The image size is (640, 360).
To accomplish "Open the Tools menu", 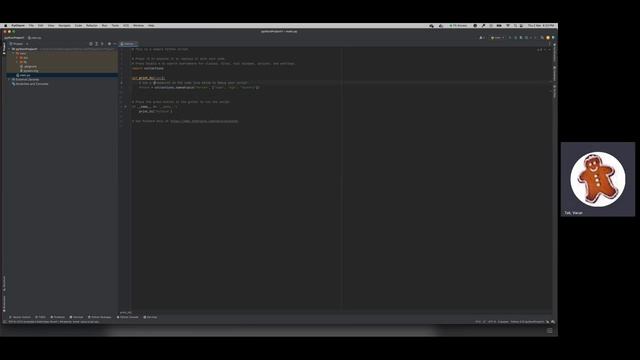I will 116,25.
